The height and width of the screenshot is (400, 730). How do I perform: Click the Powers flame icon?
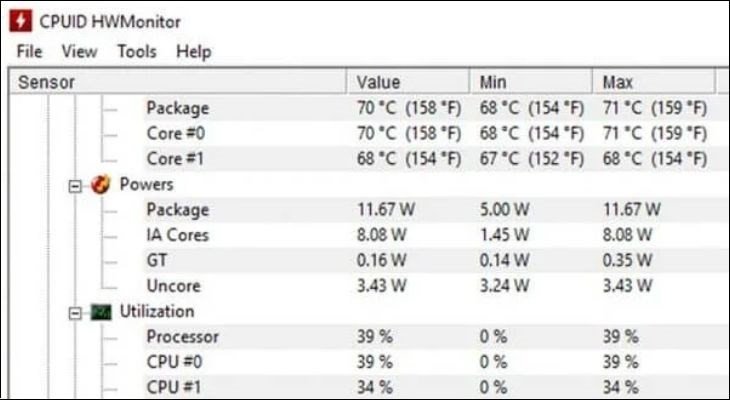tap(100, 185)
